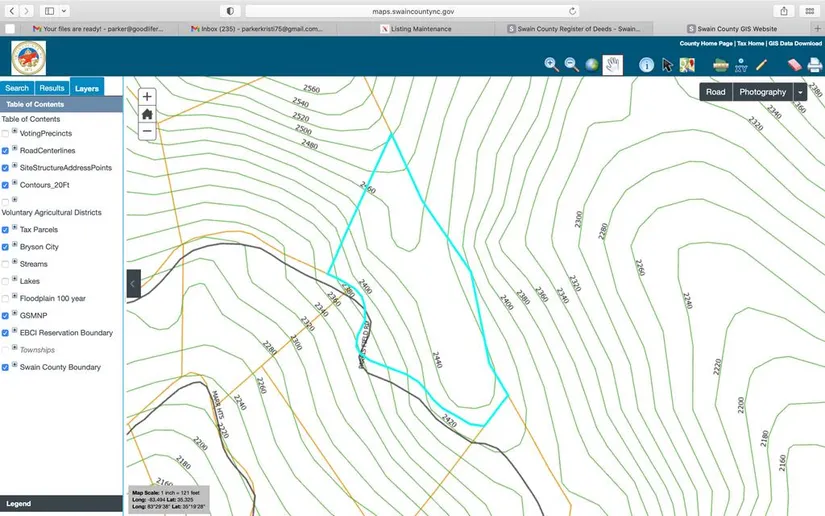Open the GIS Data Download link
This screenshot has width=825, height=516.
point(795,44)
